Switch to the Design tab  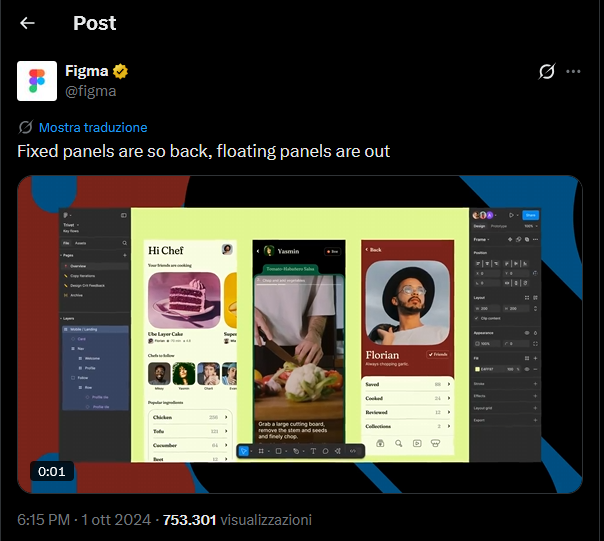point(479,226)
